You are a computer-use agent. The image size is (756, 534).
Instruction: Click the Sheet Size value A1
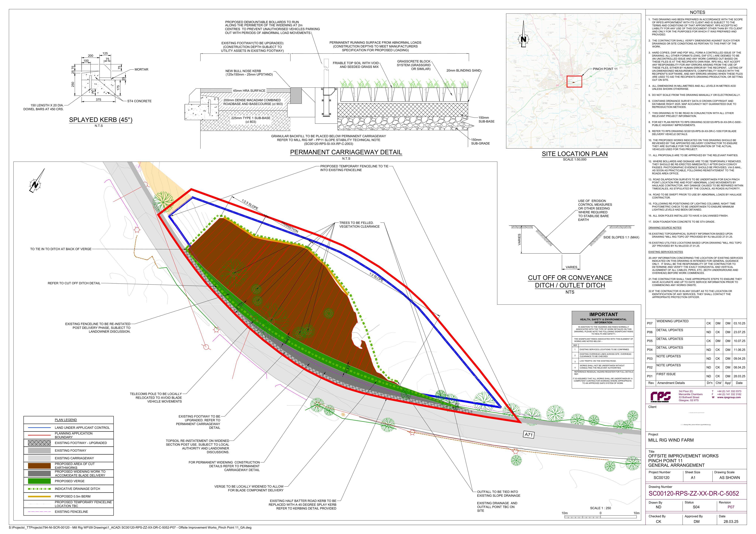pyautogui.click(x=693, y=477)
